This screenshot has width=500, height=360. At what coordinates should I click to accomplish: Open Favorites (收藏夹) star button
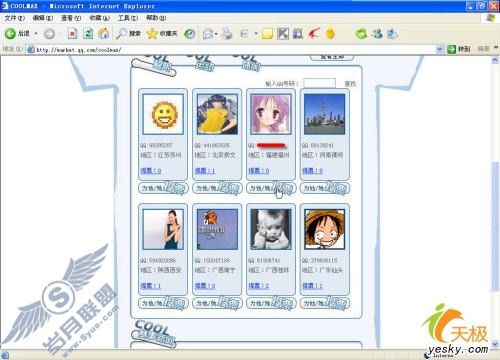(162, 33)
